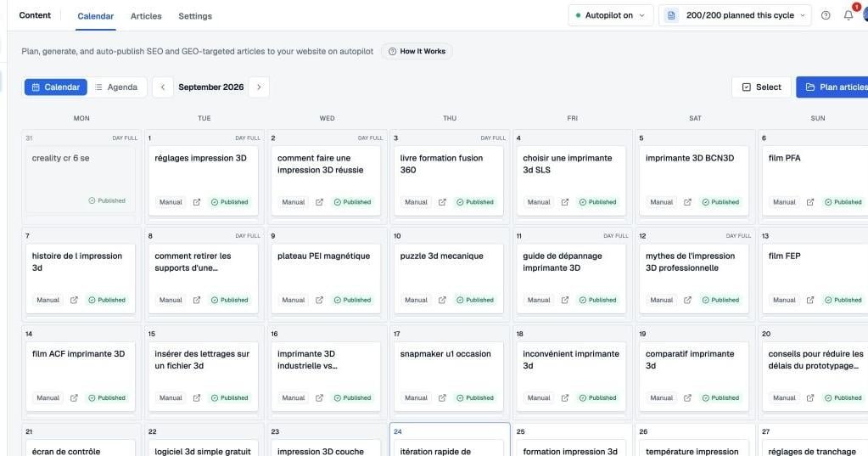Click the Manual tag on snapmaker u1 occasion

(x=416, y=397)
